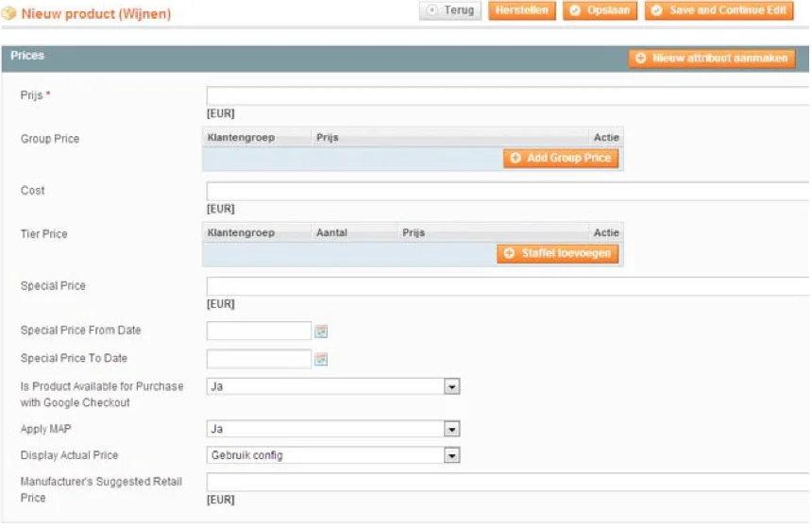Click the Terug back button
Image resolution: width=812 pixels, height=528 pixels.
pyautogui.click(x=450, y=10)
